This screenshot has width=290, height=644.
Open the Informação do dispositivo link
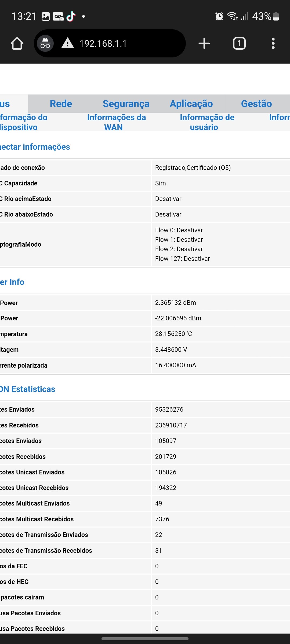pyautogui.click(x=24, y=122)
